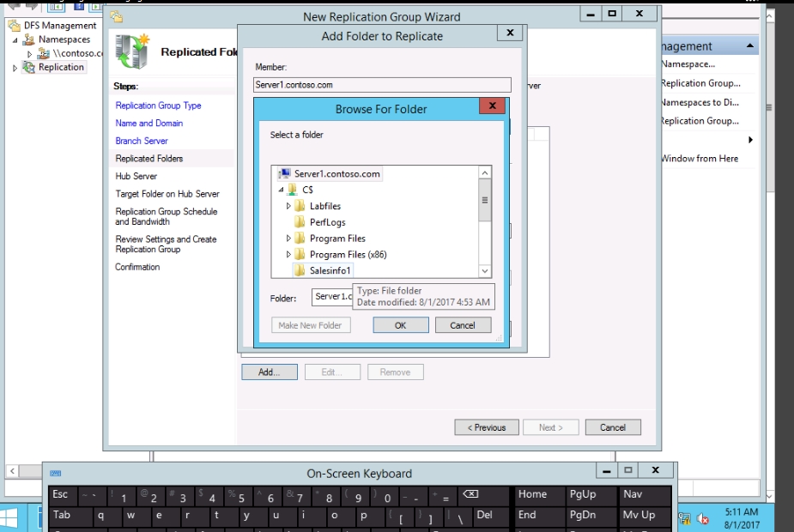Cancel the Browse For Folder dialog
794x532 pixels.
point(463,325)
